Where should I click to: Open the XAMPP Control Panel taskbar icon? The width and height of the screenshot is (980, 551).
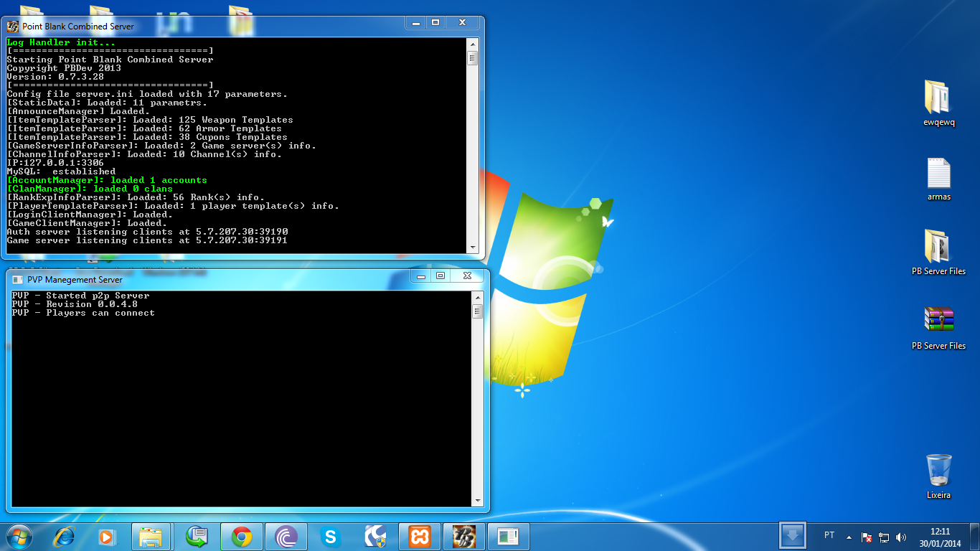tap(420, 535)
